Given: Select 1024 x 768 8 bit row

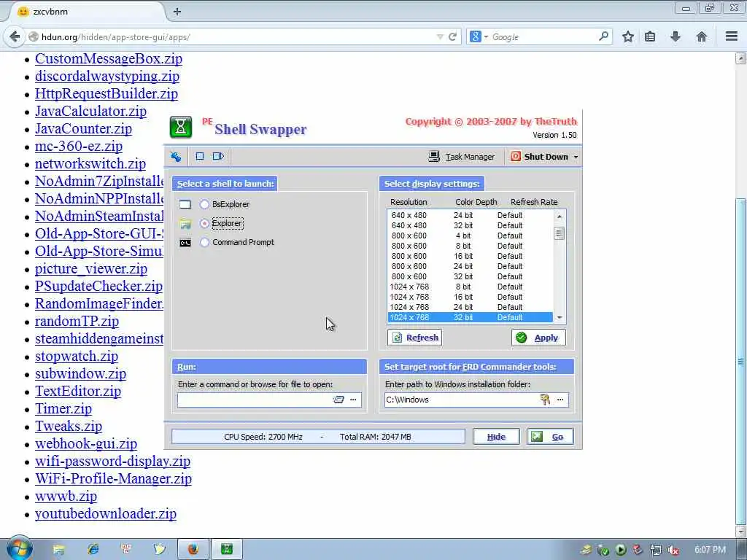Looking at the screenshot, I should pyautogui.click(x=471, y=287).
